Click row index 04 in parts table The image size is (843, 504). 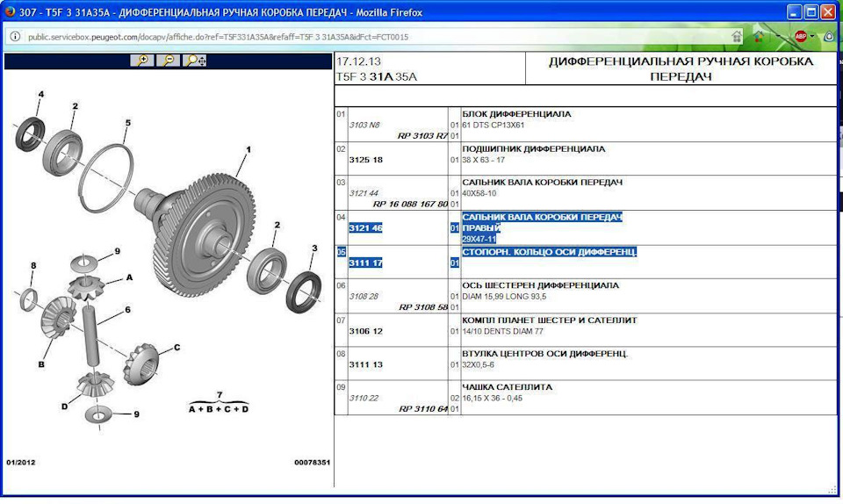341,217
